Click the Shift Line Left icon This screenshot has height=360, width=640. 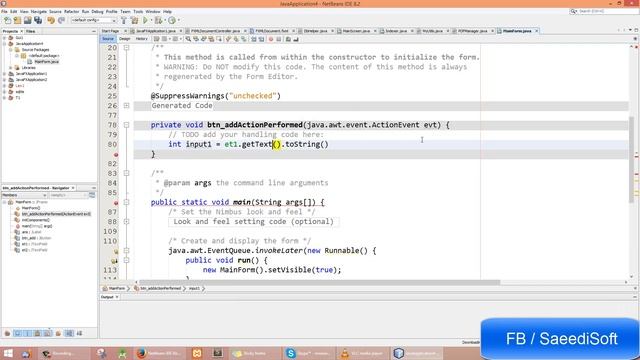point(254,39)
